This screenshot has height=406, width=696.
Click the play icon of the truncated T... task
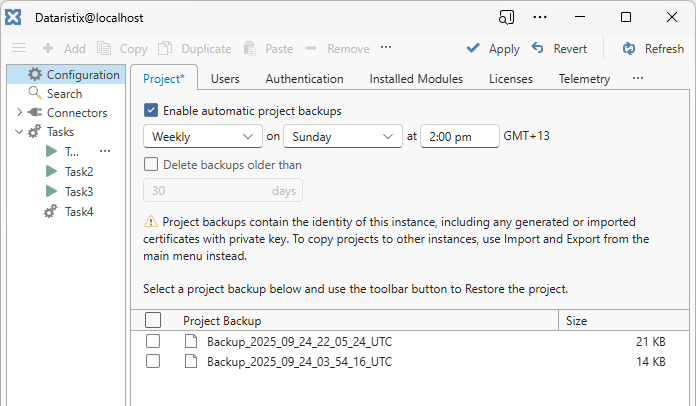click(51, 151)
